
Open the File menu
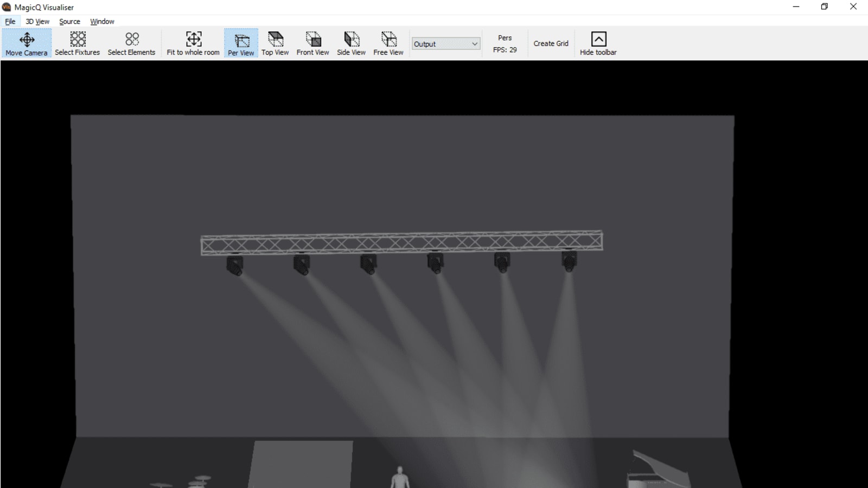pyautogui.click(x=9, y=21)
